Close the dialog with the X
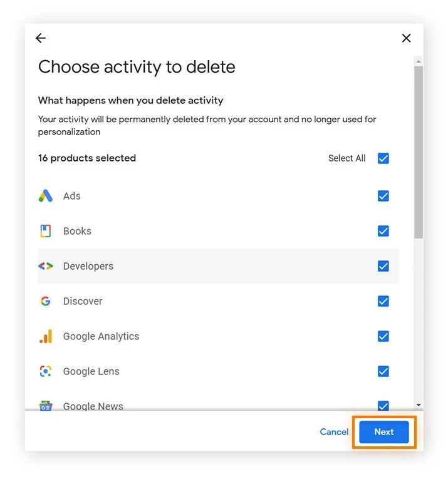Viewport: 448px width, 477px height. [x=407, y=38]
